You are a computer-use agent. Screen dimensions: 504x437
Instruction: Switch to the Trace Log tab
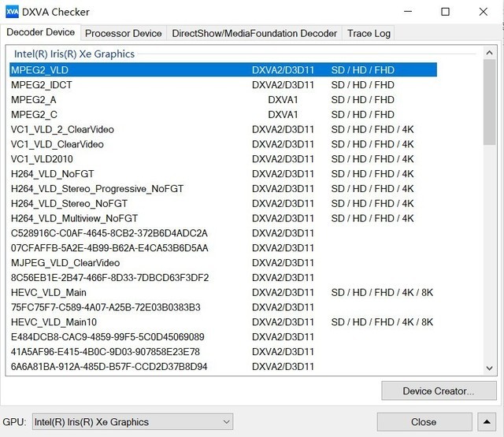(x=369, y=33)
